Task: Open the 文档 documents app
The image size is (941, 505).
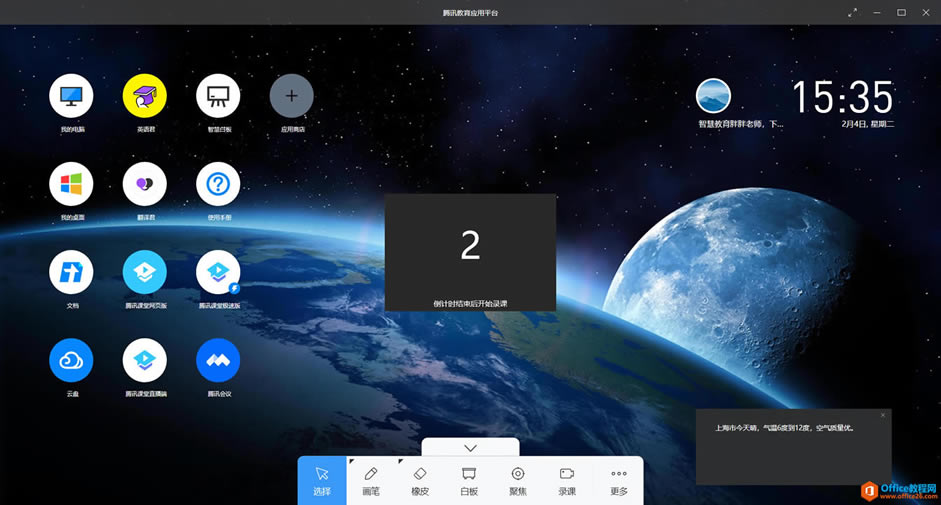Action: click(x=71, y=273)
